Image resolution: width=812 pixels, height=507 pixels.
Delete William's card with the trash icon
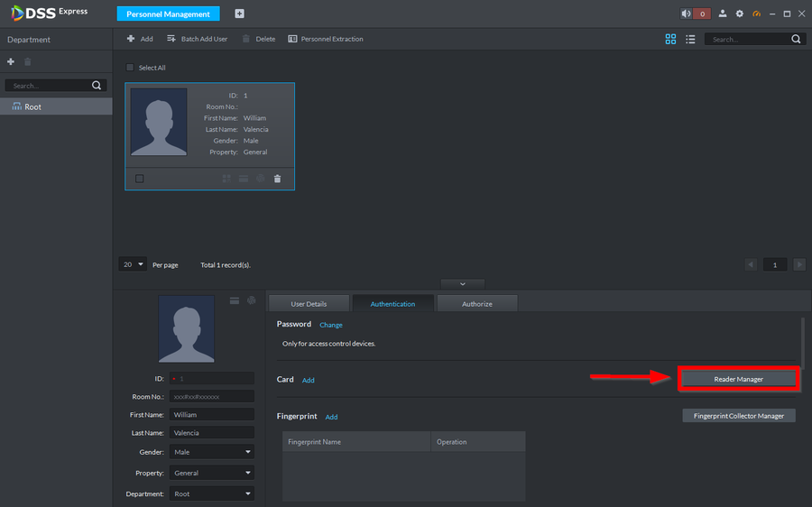[277, 179]
